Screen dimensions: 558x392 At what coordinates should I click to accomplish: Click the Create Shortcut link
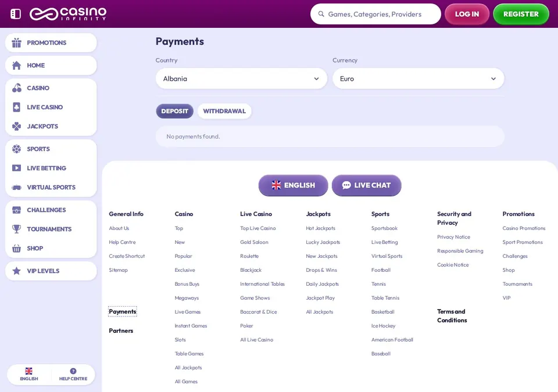[127, 256]
